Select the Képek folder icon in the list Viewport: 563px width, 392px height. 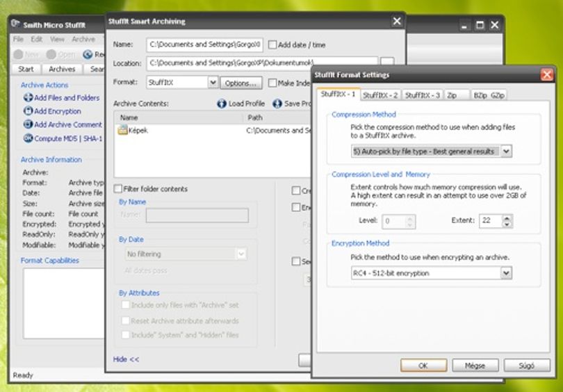point(122,130)
